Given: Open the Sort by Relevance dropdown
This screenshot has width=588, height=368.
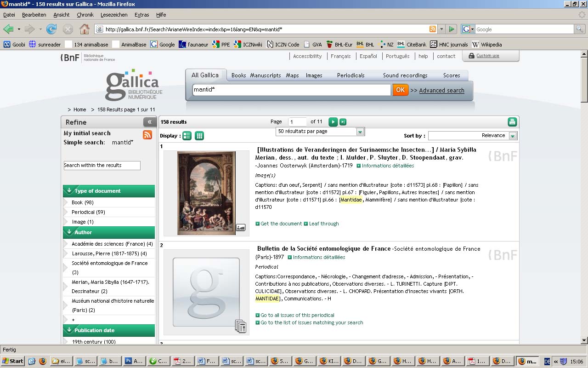Looking at the screenshot, I should click(513, 136).
